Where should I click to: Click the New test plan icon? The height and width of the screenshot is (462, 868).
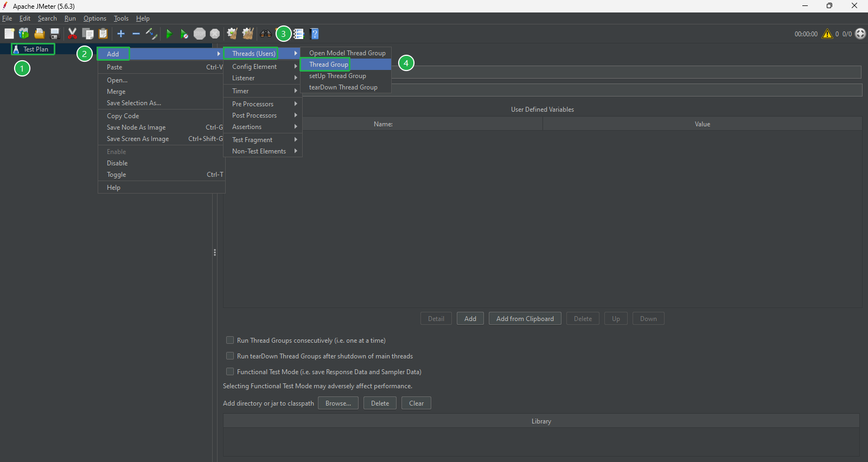tap(9, 34)
